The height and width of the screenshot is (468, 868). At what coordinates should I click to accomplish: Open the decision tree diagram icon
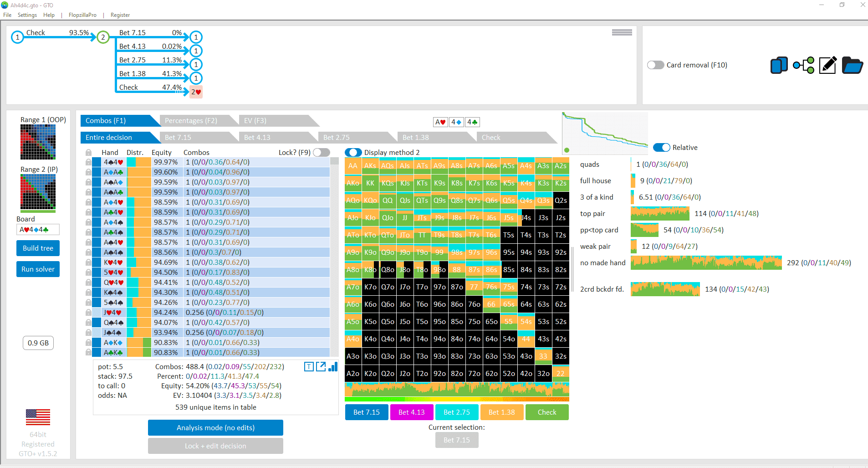point(804,65)
